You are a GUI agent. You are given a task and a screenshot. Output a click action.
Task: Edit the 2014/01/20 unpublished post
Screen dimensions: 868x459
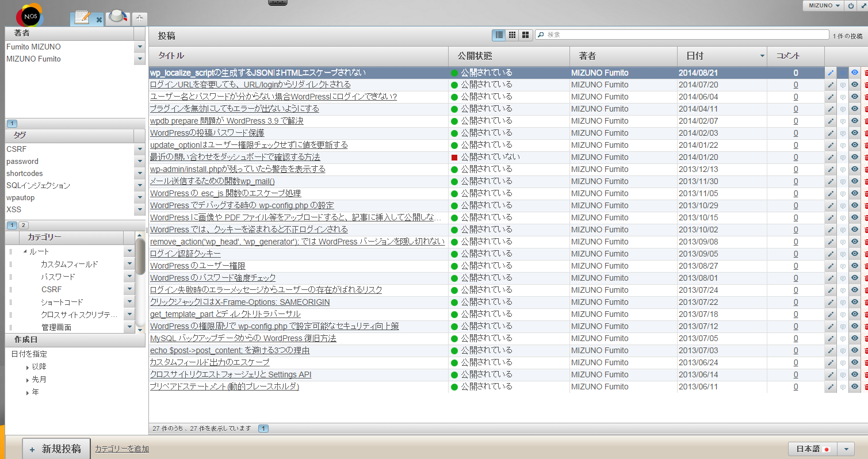831,158
